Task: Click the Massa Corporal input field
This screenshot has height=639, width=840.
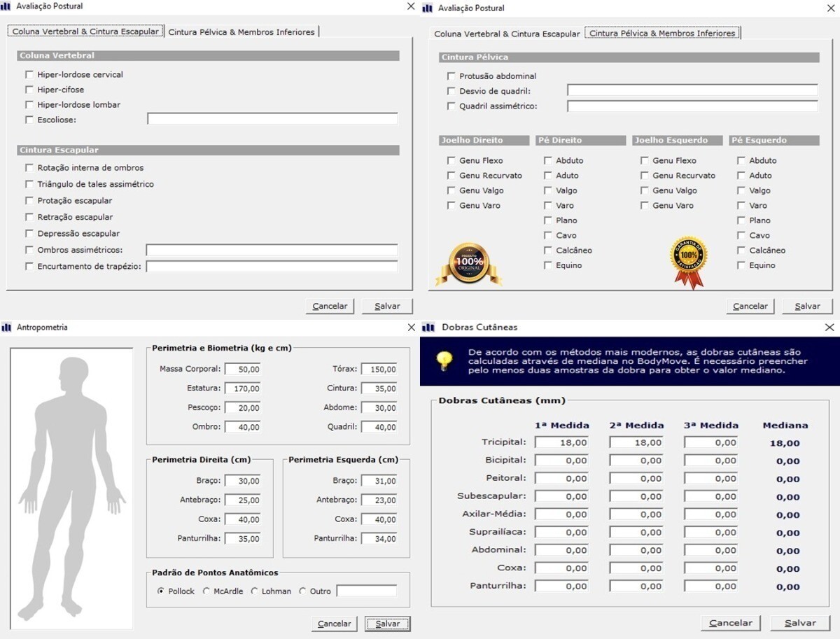Action: click(x=243, y=369)
